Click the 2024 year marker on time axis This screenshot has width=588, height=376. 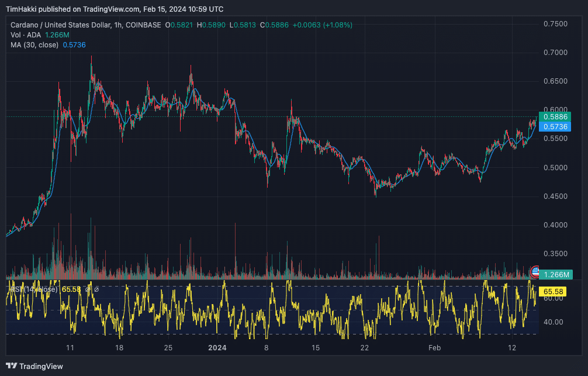coord(217,348)
